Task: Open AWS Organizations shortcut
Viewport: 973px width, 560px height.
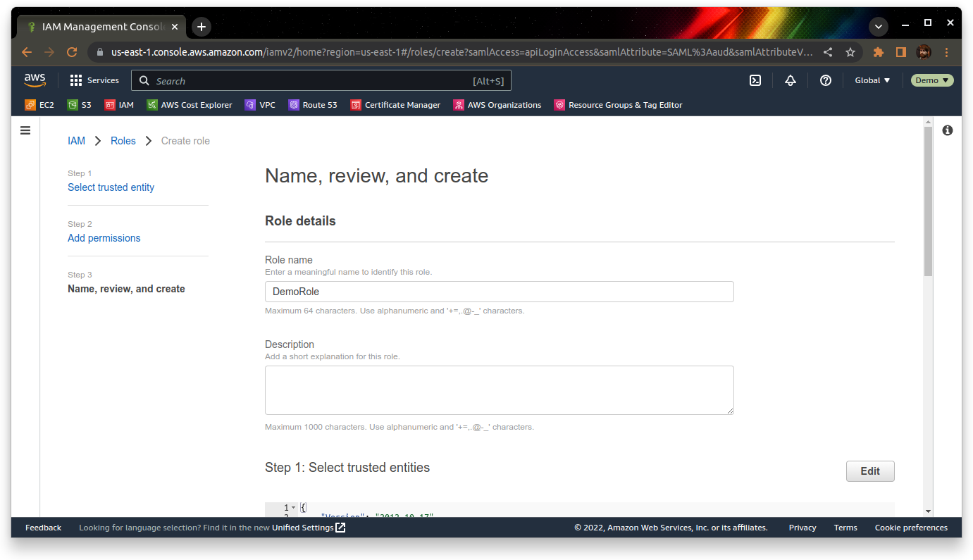Action: point(497,105)
